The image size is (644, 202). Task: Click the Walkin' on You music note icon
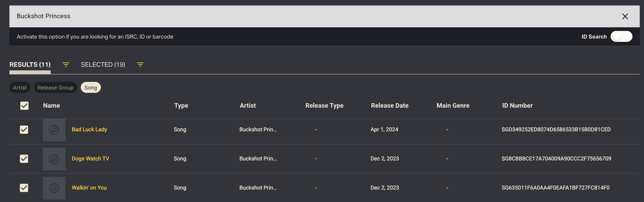(x=54, y=188)
